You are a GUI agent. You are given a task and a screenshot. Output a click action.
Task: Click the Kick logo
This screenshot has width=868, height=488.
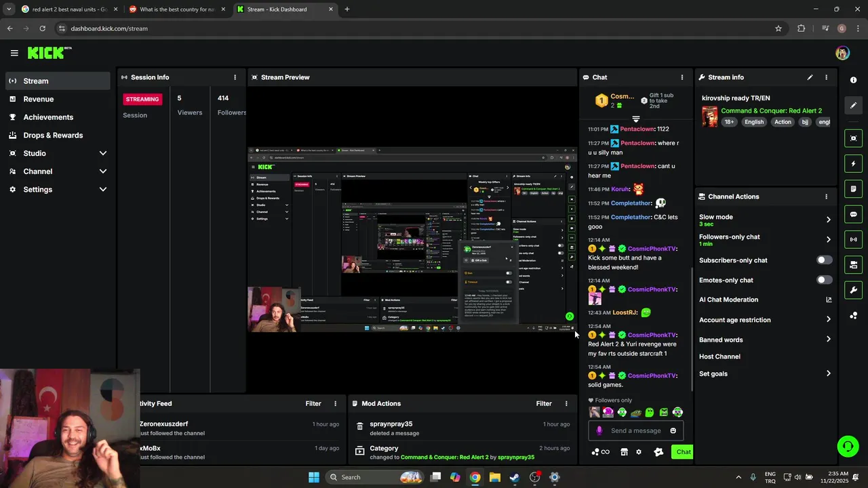click(x=50, y=53)
